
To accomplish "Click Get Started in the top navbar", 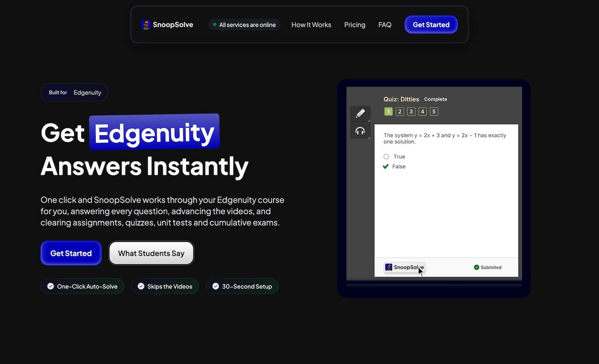I will pos(431,25).
